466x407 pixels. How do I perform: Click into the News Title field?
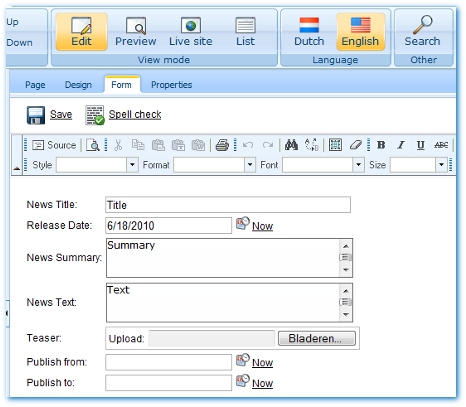(228, 205)
